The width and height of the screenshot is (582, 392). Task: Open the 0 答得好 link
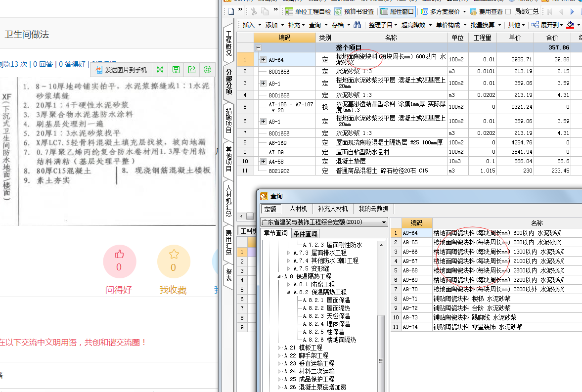coord(72,64)
